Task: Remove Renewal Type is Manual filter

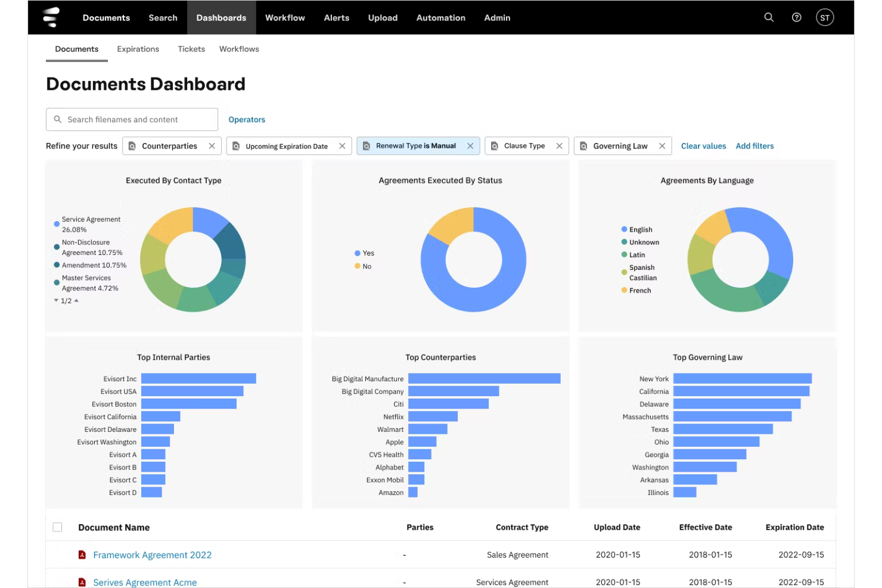Action: [x=470, y=146]
